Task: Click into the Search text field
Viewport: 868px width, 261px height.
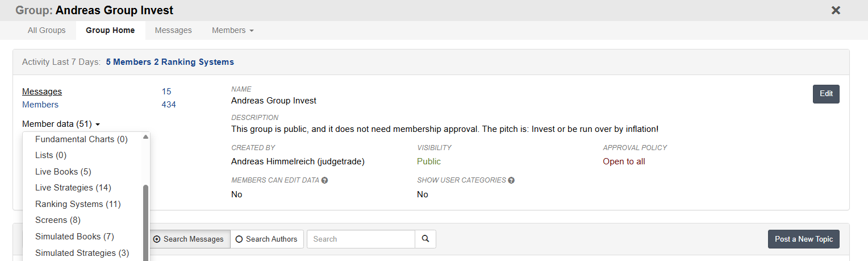Action: (361, 239)
